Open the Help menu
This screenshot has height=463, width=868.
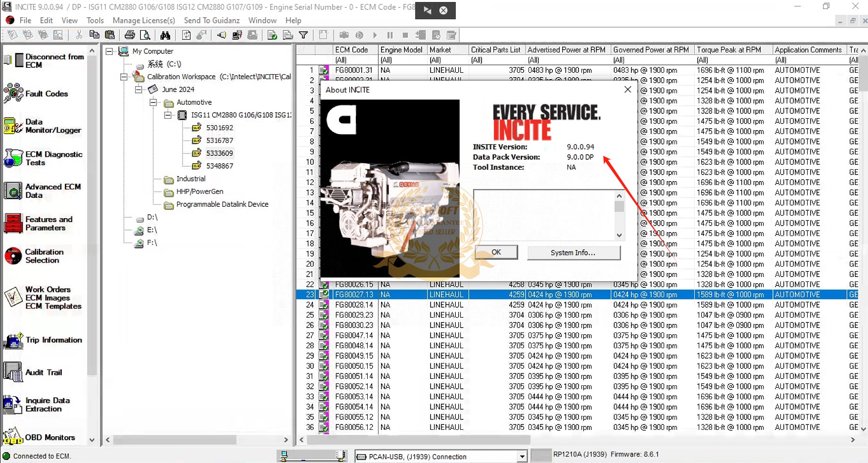(293, 20)
